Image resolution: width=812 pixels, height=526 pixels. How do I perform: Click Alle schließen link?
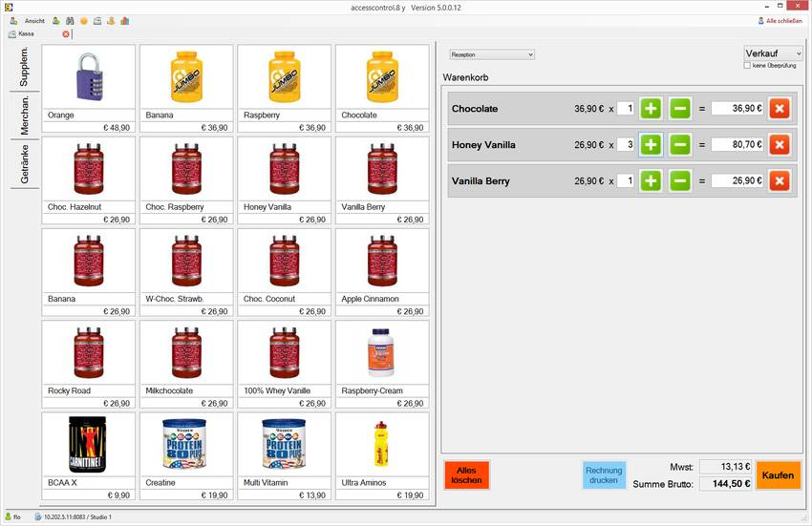point(780,21)
